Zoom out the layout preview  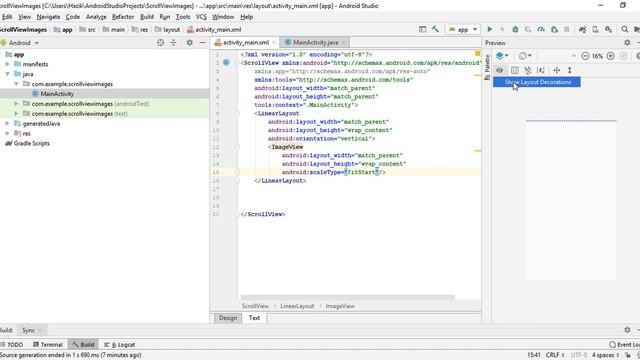coord(585,56)
